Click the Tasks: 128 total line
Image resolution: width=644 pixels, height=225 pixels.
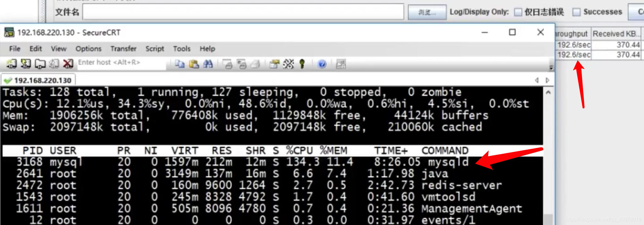pos(232,92)
